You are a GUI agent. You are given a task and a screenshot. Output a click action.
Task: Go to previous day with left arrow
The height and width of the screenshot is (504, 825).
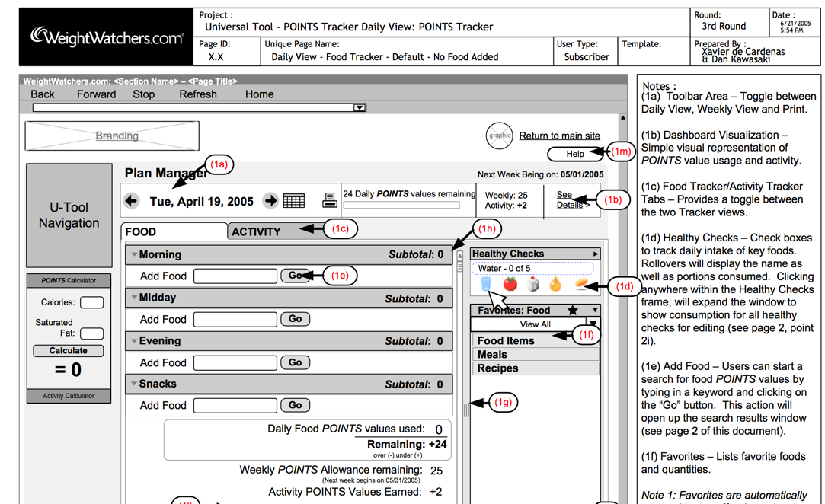(131, 200)
